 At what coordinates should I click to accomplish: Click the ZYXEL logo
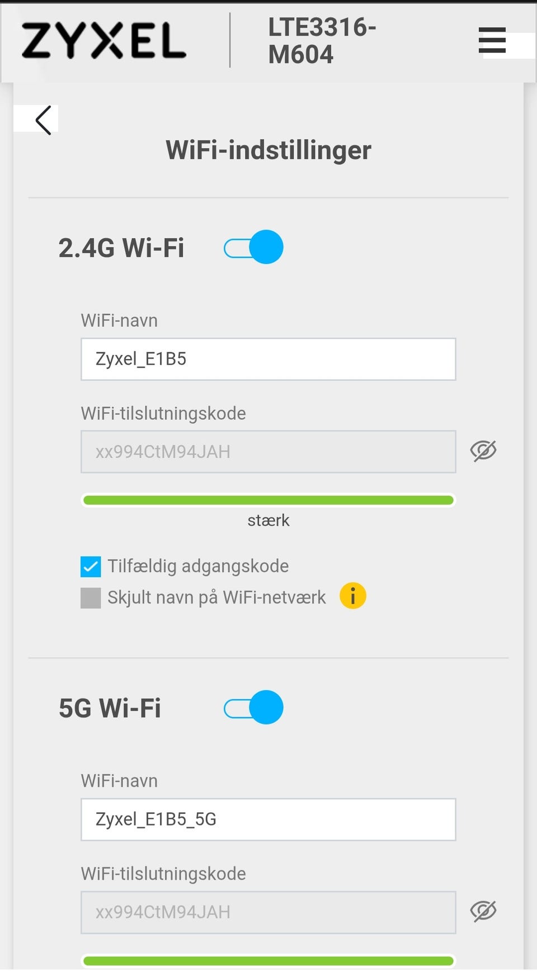(103, 41)
